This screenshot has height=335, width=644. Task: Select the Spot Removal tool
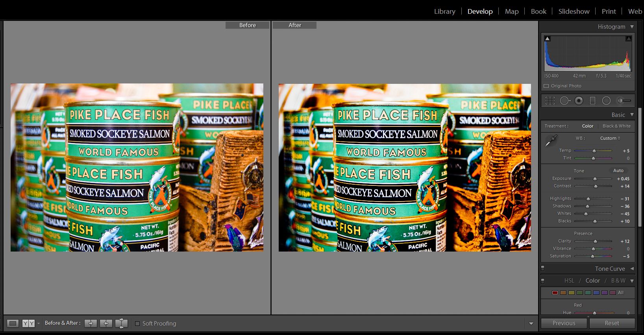coord(565,101)
